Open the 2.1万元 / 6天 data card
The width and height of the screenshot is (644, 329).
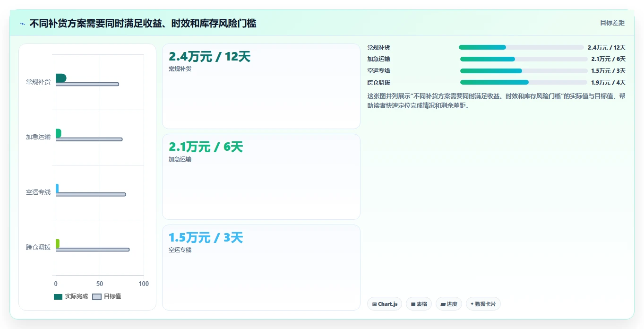click(x=261, y=177)
